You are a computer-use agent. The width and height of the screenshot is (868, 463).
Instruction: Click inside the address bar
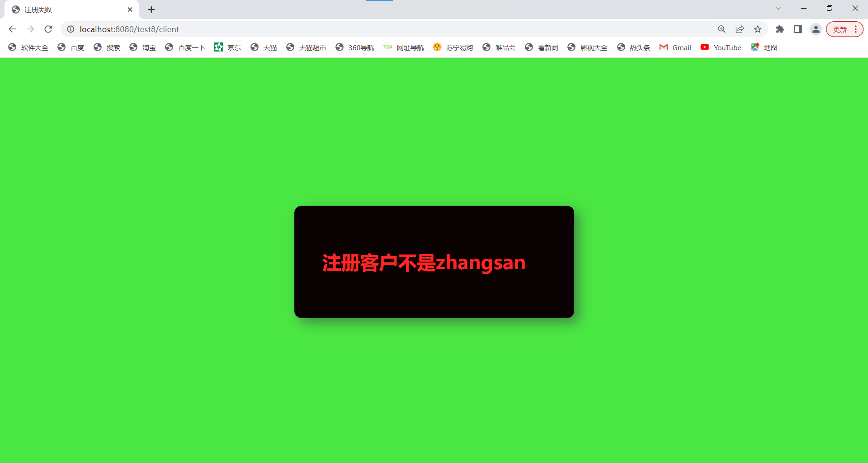click(271, 29)
